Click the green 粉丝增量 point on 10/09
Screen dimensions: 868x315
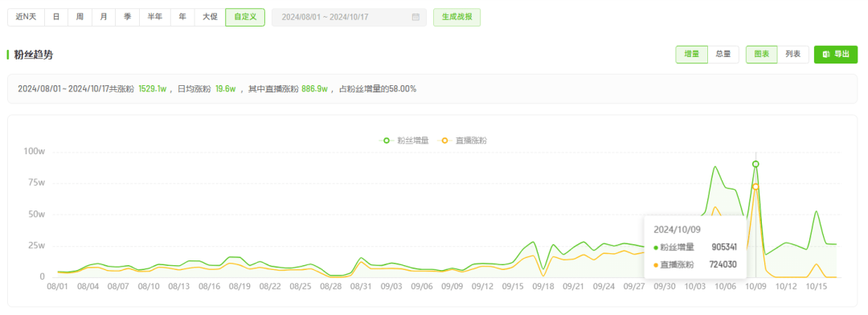(755, 164)
